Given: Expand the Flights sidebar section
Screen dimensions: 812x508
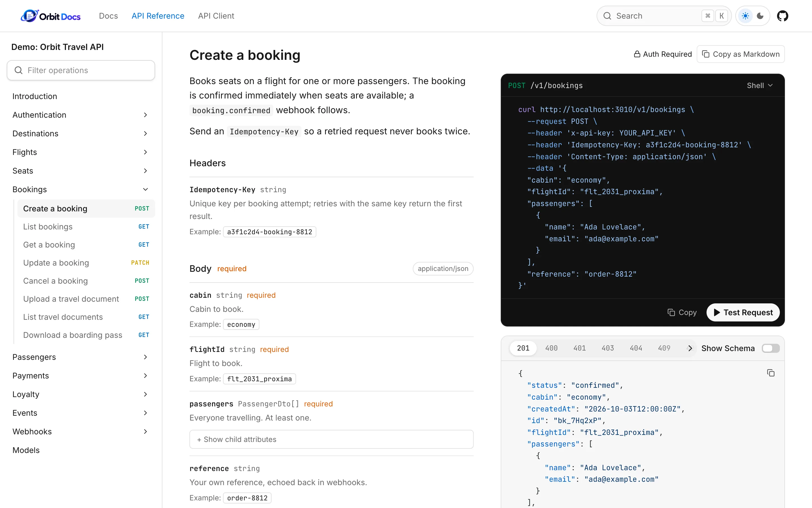Looking at the screenshot, I should coord(81,152).
